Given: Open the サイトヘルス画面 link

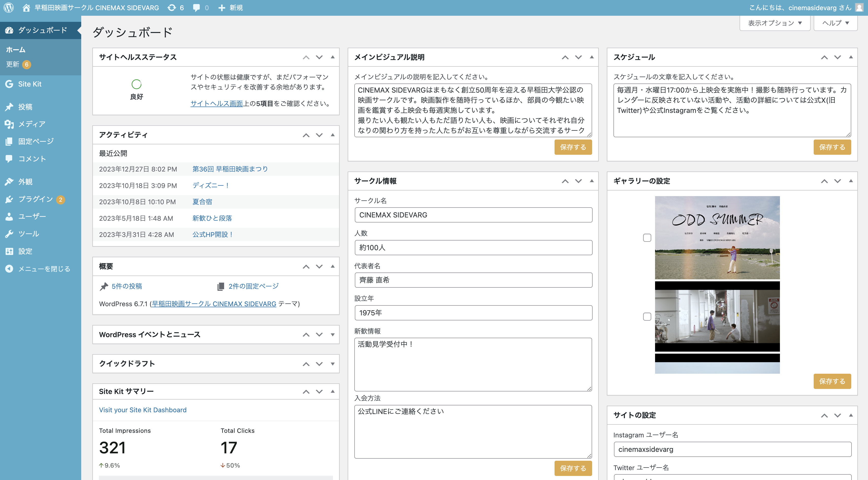Looking at the screenshot, I should point(217,104).
